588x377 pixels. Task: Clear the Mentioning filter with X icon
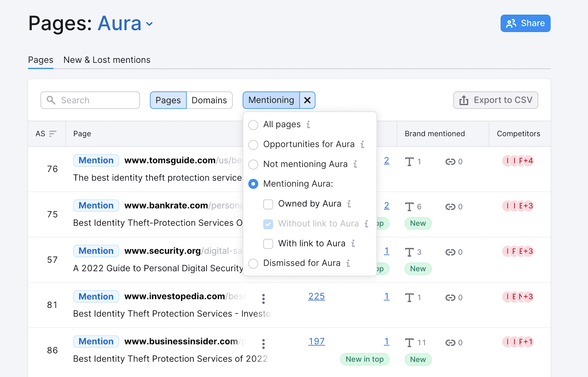pyautogui.click(x=308, y=100)
